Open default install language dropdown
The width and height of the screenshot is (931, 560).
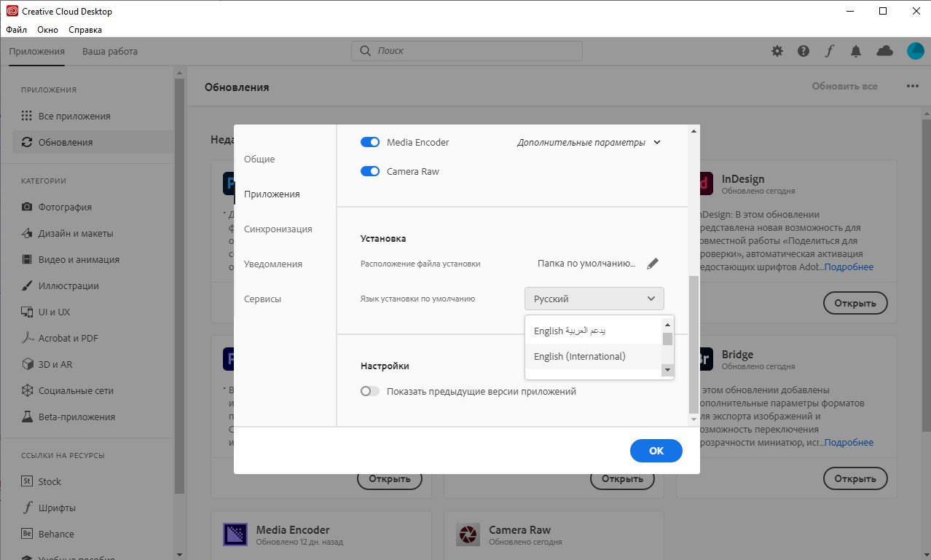tap(594, 299)
